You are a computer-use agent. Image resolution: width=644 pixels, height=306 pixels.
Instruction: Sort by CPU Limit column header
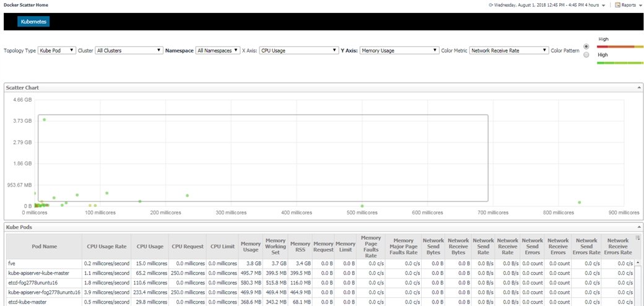222,247
